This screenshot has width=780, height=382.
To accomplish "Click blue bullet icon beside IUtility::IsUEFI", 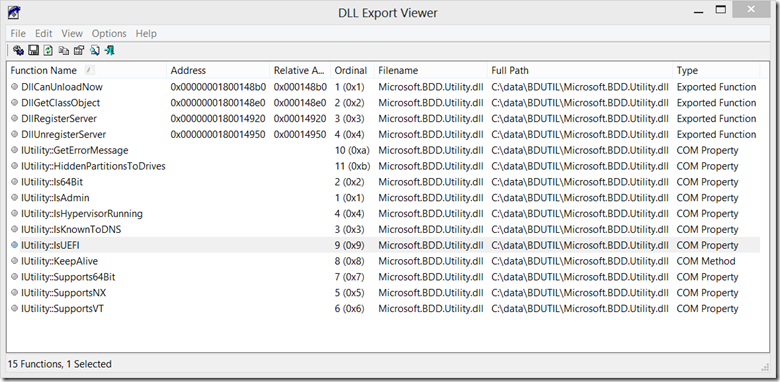I will coord(14,245).
